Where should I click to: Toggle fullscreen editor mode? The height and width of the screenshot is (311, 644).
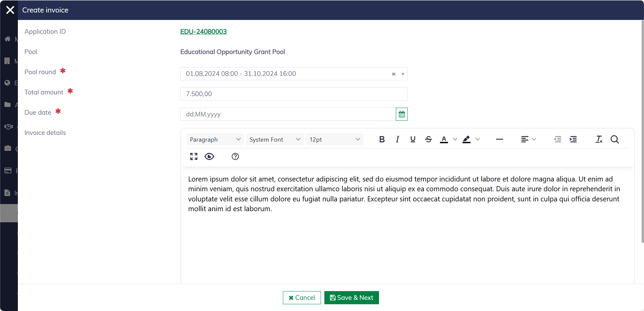pos(194,157)
